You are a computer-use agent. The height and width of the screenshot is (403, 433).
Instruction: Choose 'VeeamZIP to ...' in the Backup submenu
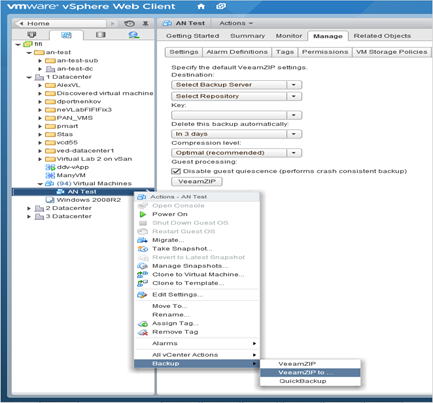310,372
